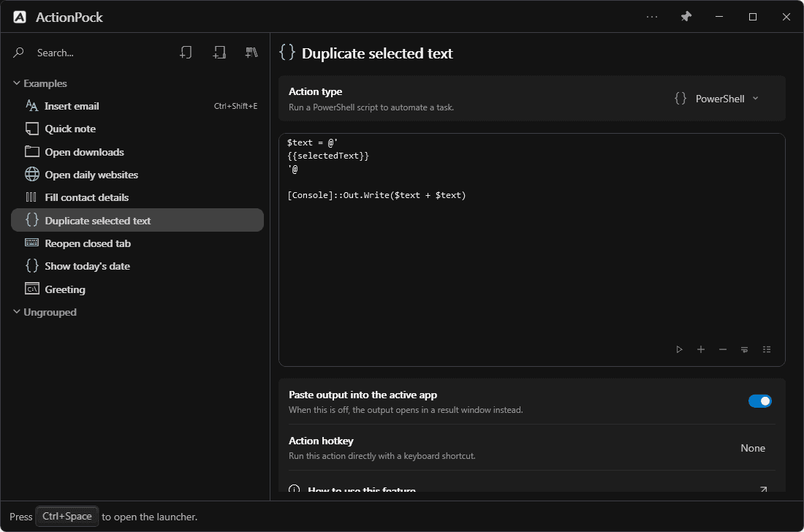Click the braces icon beside Show today's date
This screenshot has width=804, height=532.
point(31,265)
